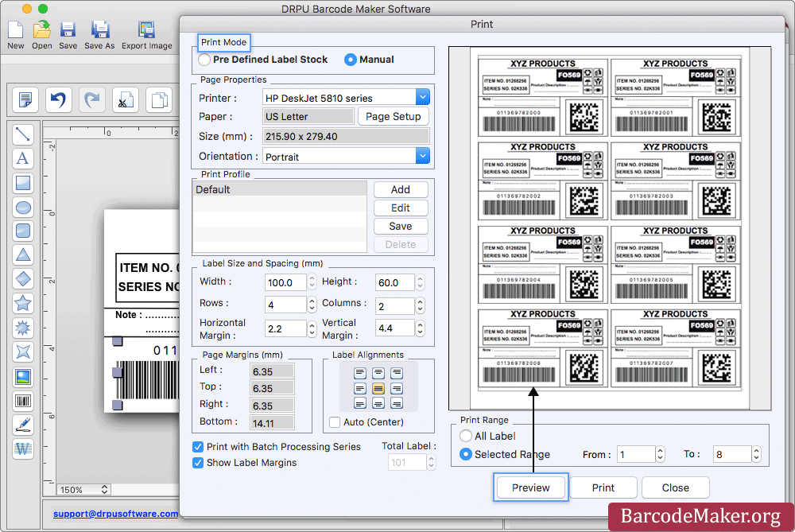
Task: Toggle Print with Batch Processing Series
Action: point(198,447)
